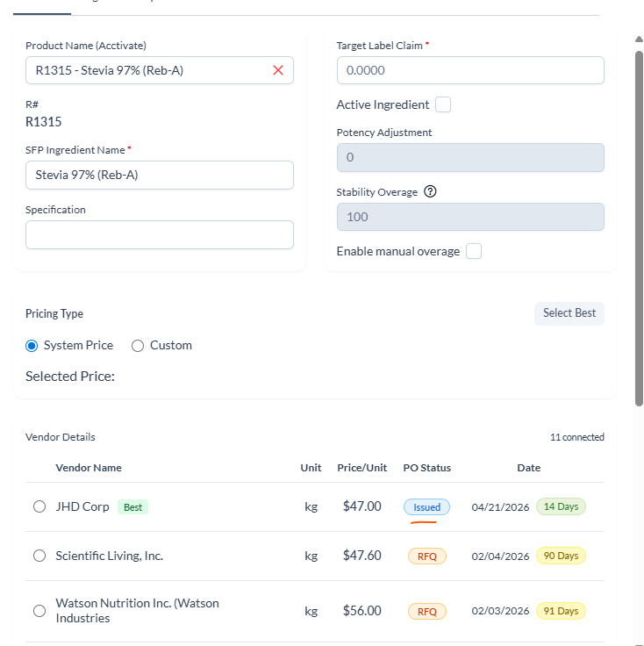Click the 11 connected label

[577, 437]
